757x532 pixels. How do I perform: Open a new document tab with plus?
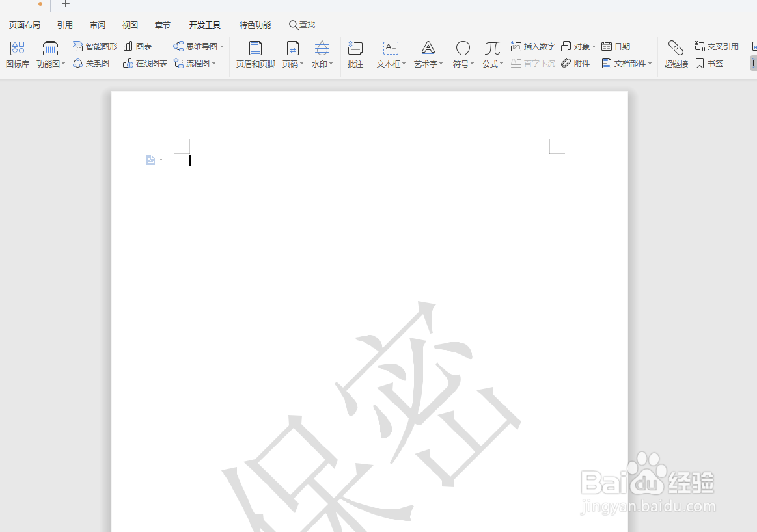(66, 4)
